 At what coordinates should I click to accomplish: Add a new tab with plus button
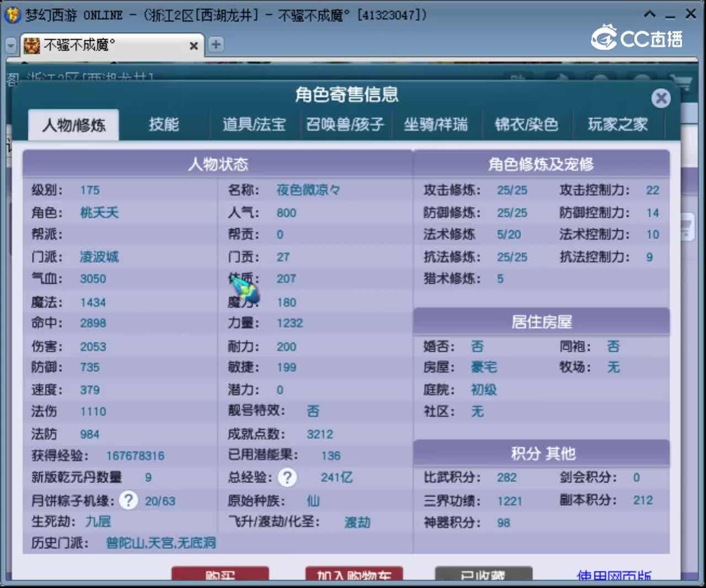coord(216,45)
